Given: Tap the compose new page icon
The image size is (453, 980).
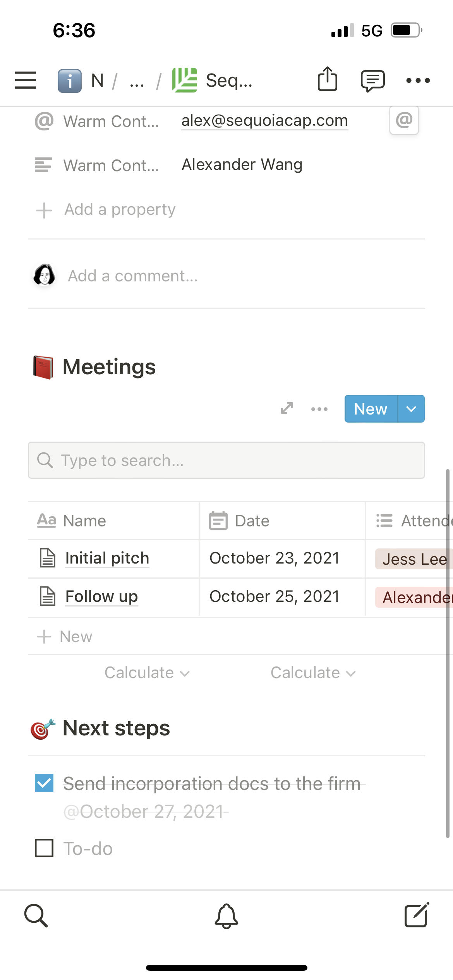Looking at the screenshot, I should point(417,915).
